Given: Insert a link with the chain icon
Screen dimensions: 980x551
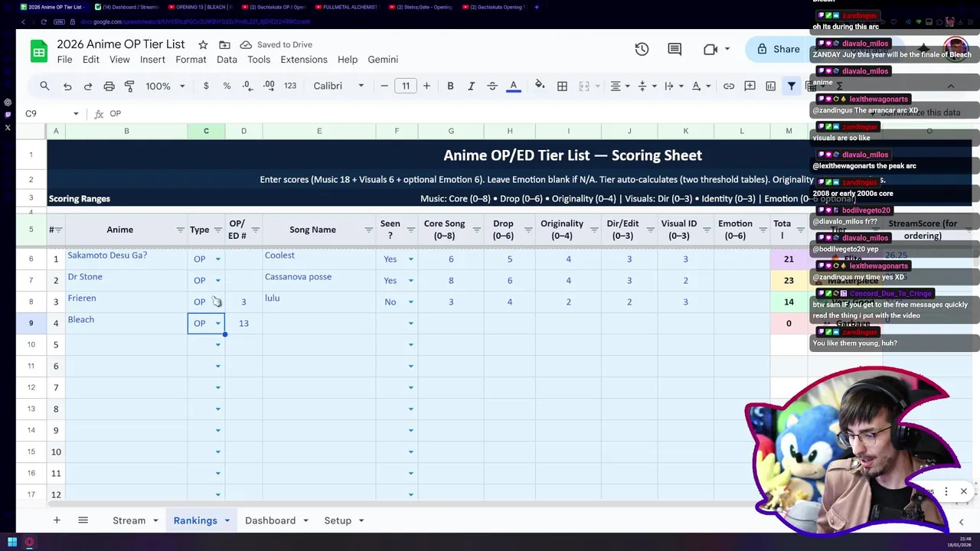Looking at the screenshot, I should point(729,86).
